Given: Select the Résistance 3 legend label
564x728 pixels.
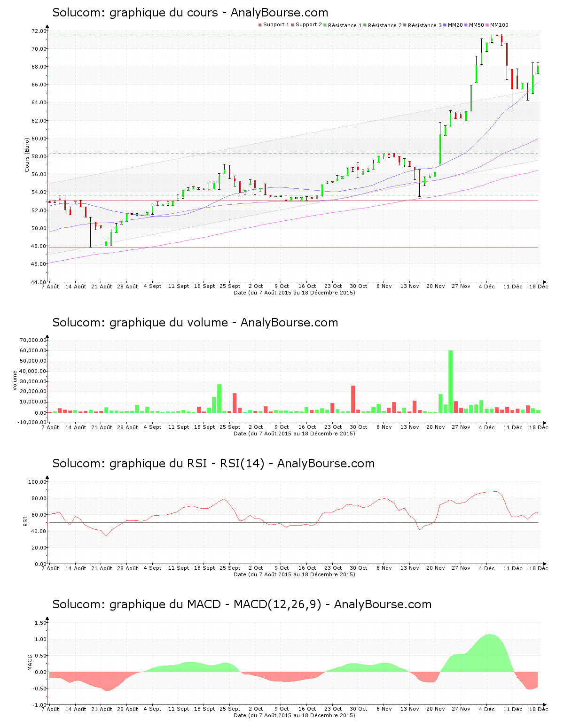Looking at the screenshot, I should point(424,25).
